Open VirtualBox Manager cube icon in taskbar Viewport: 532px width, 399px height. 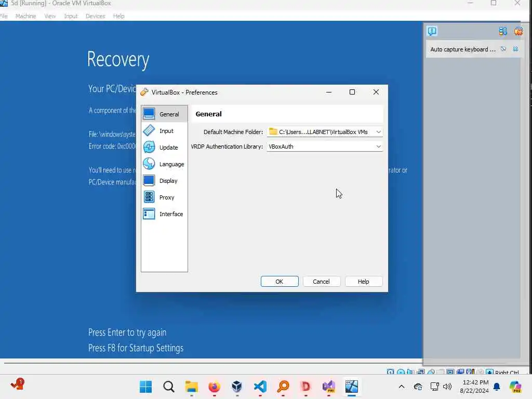pyautogui.click(x=237, y=387)
